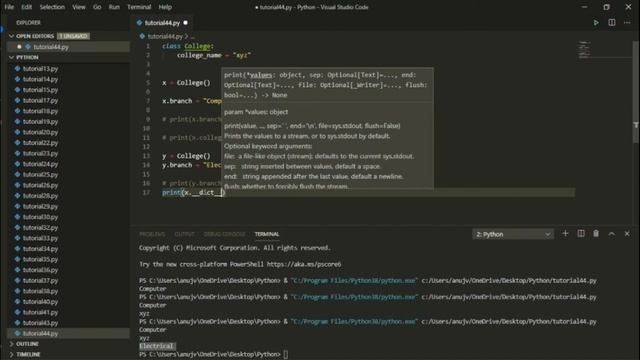Click Python icon beside tutorial20.py
Image resolution: width=640 pixels, height=360 pixels.
[x=18, y=132]
